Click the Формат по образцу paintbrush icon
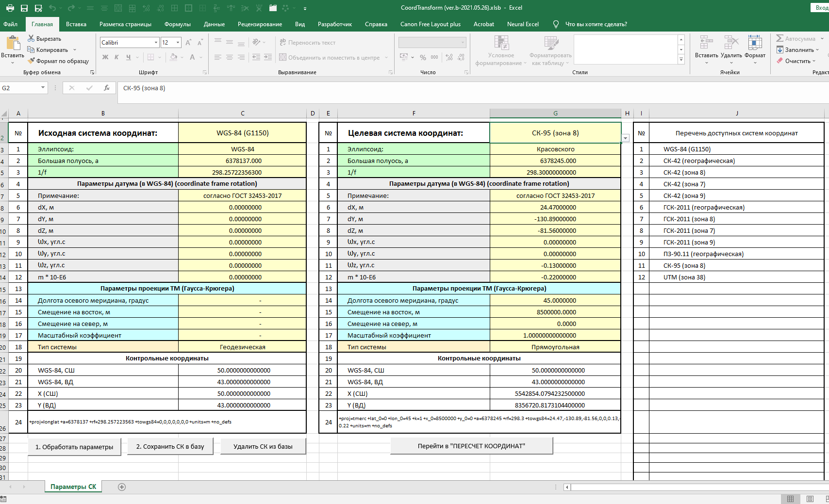The image size is (829, 504). 32,61
